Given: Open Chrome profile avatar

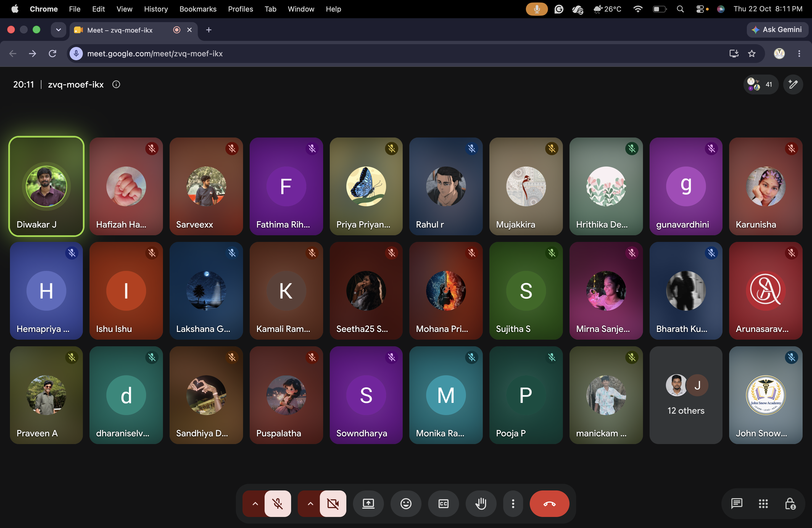Looking at the screenshot, I should click(x=779, y=54).
